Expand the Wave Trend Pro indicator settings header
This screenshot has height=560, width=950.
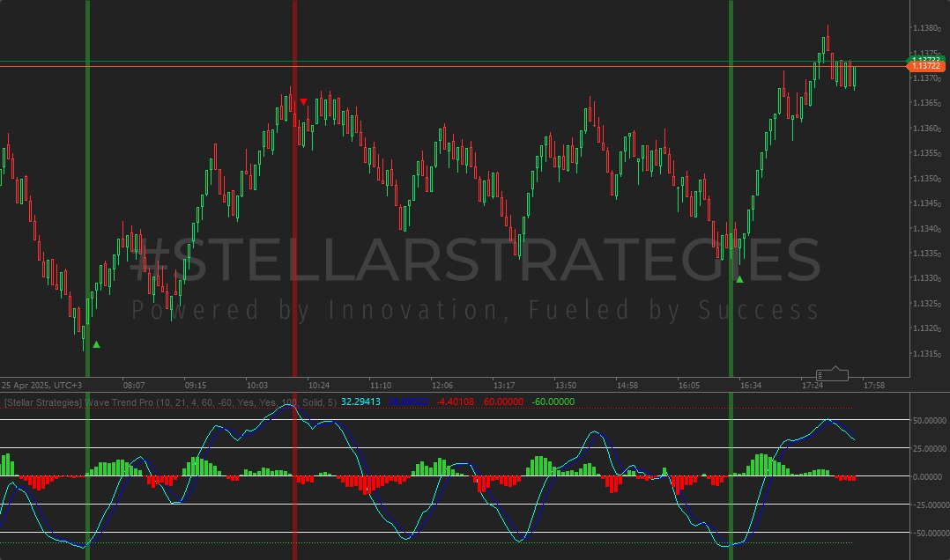pyautogui.click(x=176, y=401)
